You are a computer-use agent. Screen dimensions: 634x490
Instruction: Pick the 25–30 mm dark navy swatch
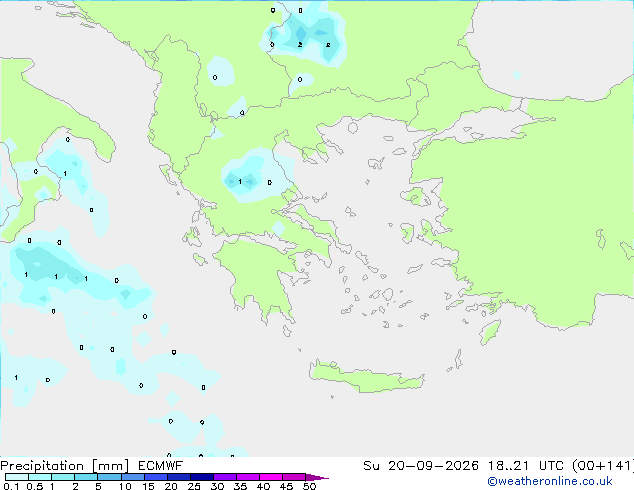click(x=202, y=477)
